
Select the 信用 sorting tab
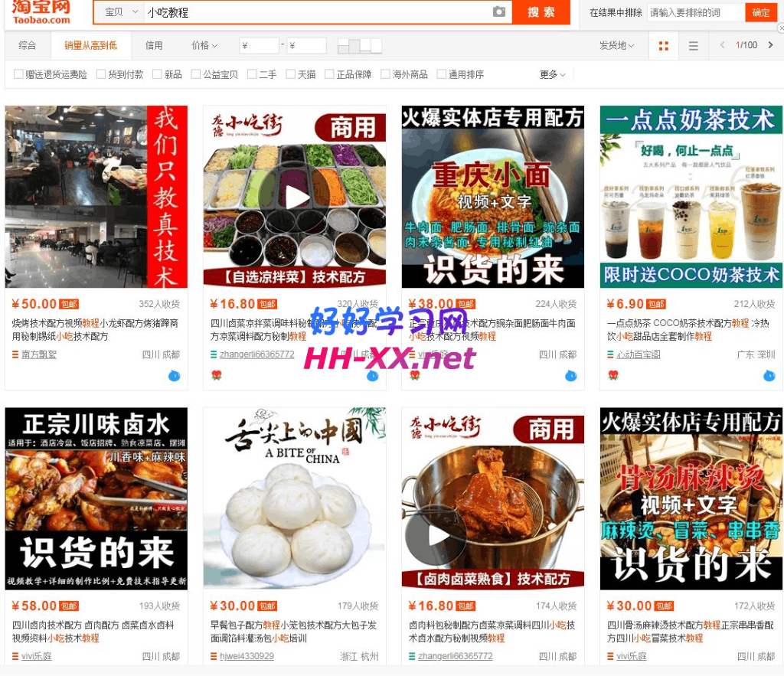click(154, 46)
